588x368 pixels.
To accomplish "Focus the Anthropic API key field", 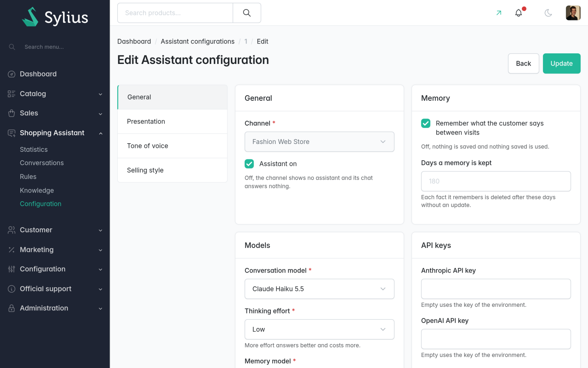I will [x=496, y=289].
